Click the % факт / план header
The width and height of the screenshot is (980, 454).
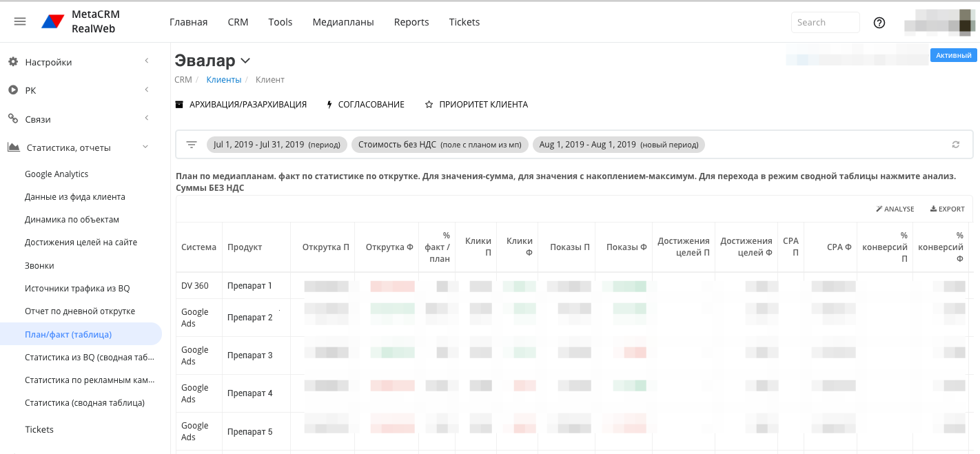pos(438,247)
